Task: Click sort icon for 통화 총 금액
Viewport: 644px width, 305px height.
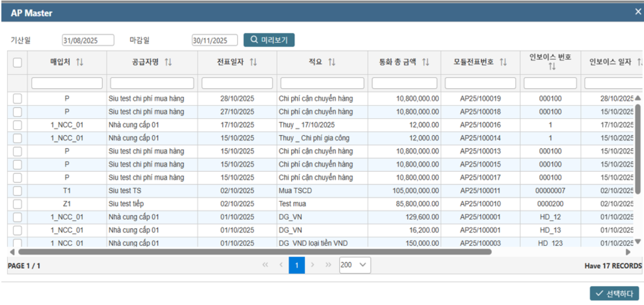Action: [x=425, y=62]
